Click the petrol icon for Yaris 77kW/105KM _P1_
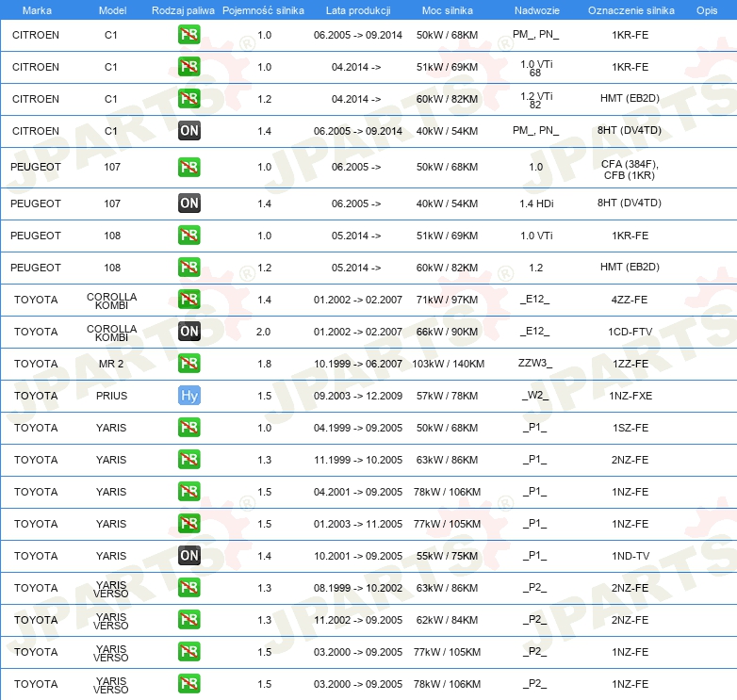The height and width of the screenshot is (700, 737). (x=188, y=523)
